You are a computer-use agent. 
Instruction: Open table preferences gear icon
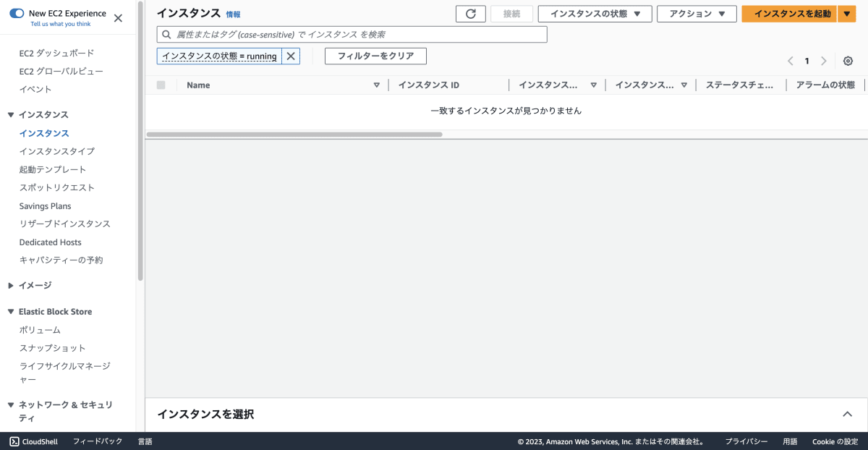848,61
